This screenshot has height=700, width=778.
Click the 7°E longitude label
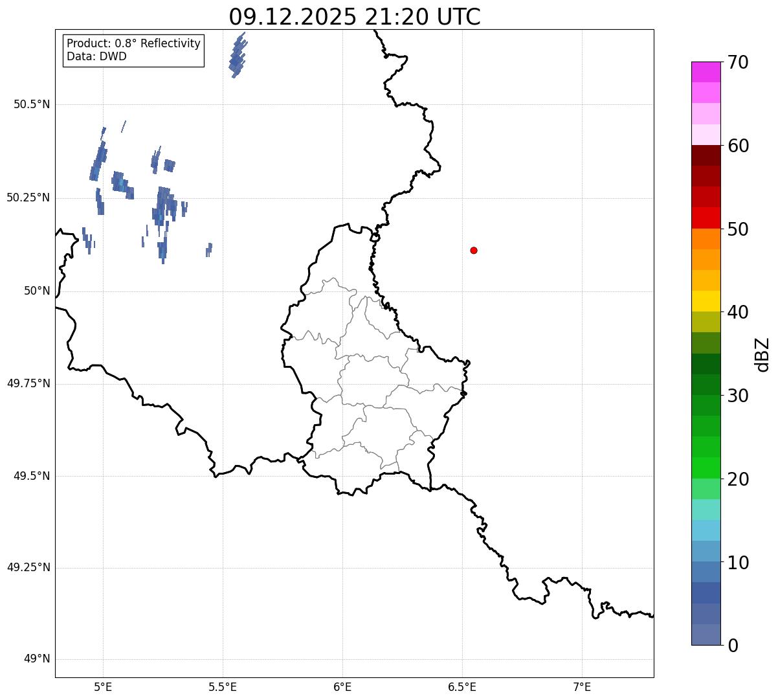pyautogui.click(x=582, y=686)
